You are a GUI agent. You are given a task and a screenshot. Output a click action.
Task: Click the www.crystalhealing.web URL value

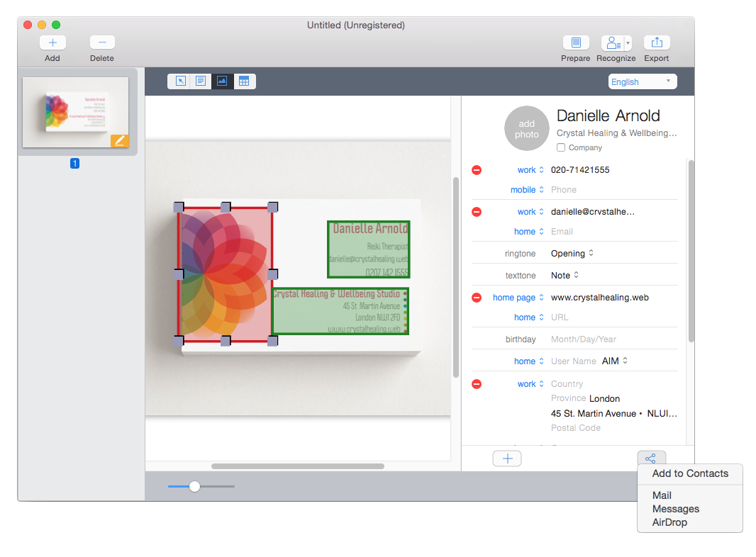[x=600, y=298]
